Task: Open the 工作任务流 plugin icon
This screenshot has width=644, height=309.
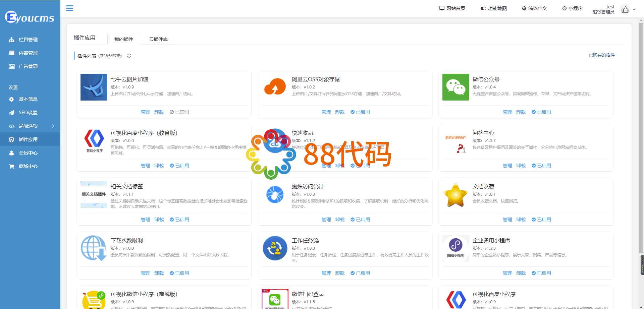Action: tap(275, 248)
